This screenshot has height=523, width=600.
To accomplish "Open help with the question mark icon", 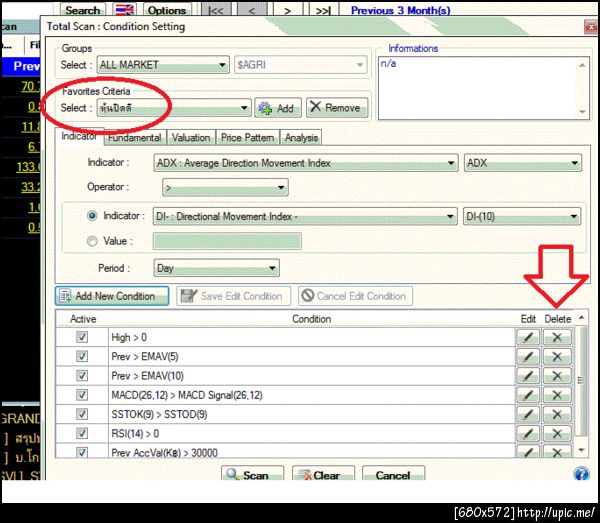I will coord(582,474).
